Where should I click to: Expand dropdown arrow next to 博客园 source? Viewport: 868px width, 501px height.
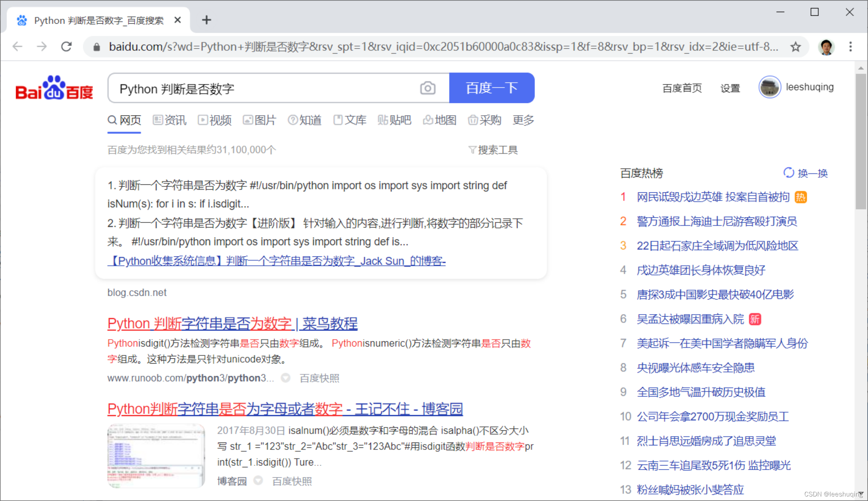(x=258, y=481)
